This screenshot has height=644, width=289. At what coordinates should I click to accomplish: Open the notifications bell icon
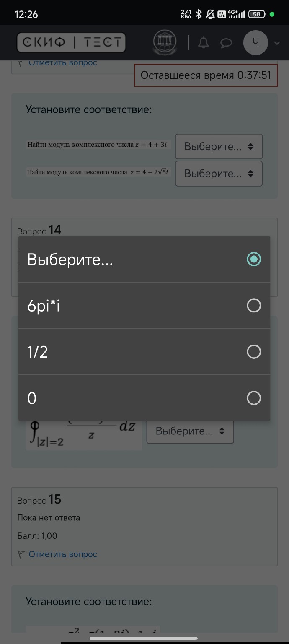point(204,42)
